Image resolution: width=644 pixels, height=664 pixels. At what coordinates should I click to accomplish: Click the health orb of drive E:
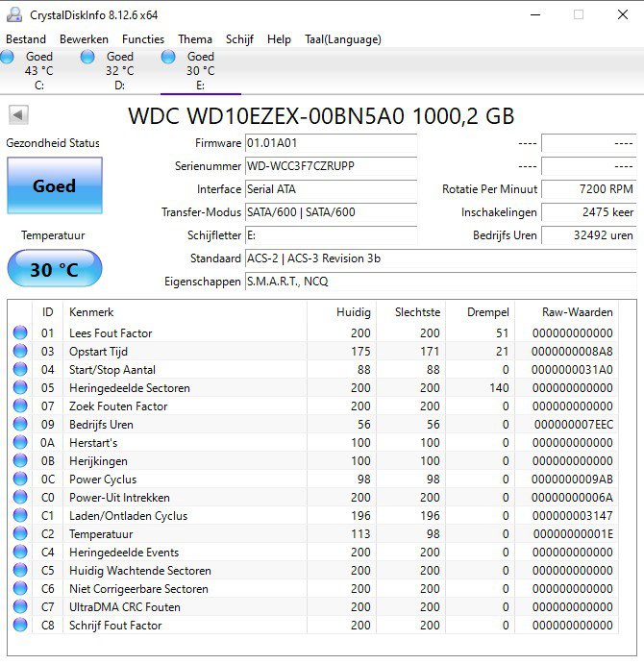168,57
